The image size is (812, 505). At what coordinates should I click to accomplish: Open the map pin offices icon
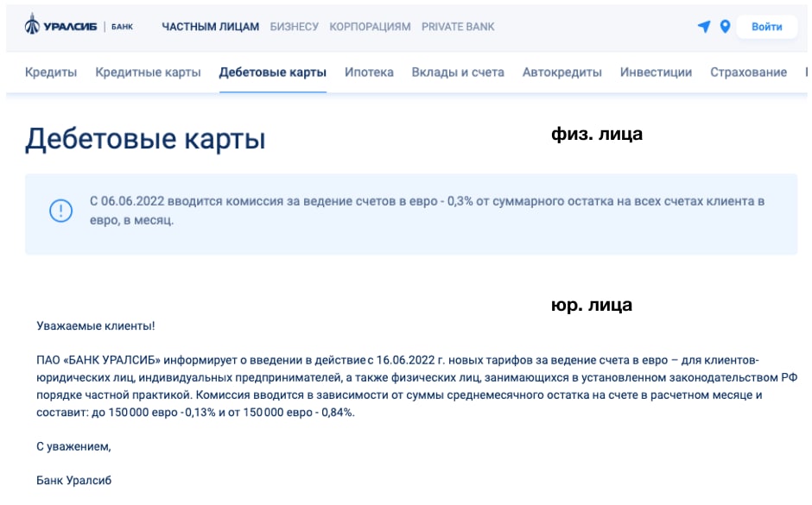(725, 27)
